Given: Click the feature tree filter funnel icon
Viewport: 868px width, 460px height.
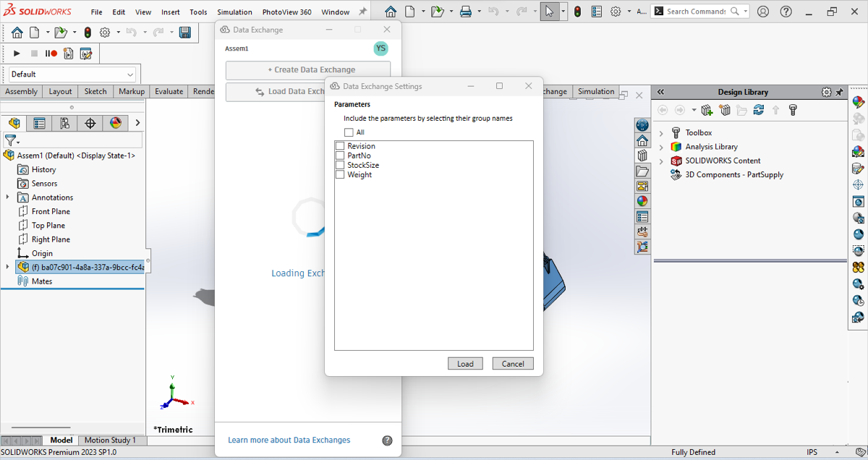Looking at the screenshot, I should coord(11,141).
